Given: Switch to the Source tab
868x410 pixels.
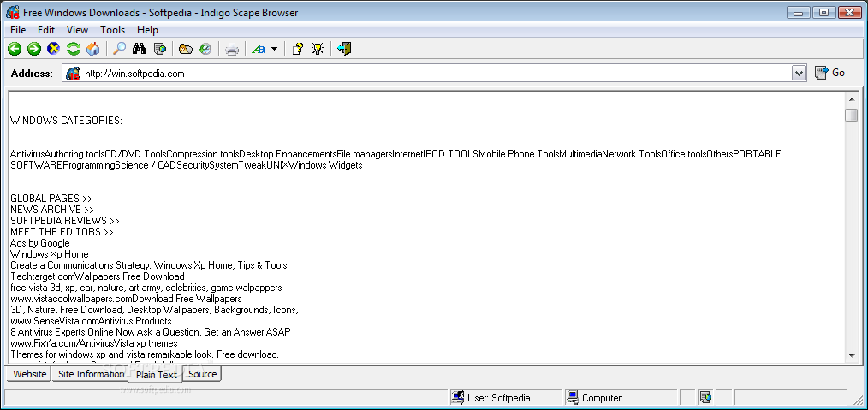Looking at the screenshot, I should 203,374.
